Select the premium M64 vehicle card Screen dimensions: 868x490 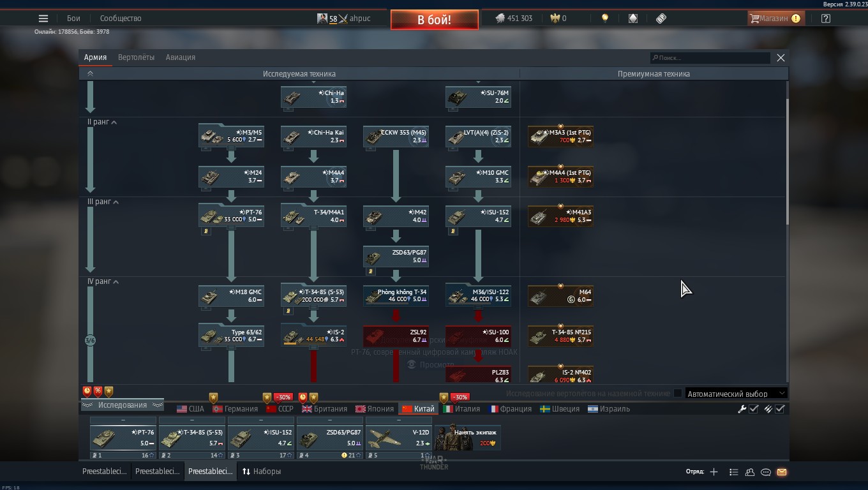560,296
